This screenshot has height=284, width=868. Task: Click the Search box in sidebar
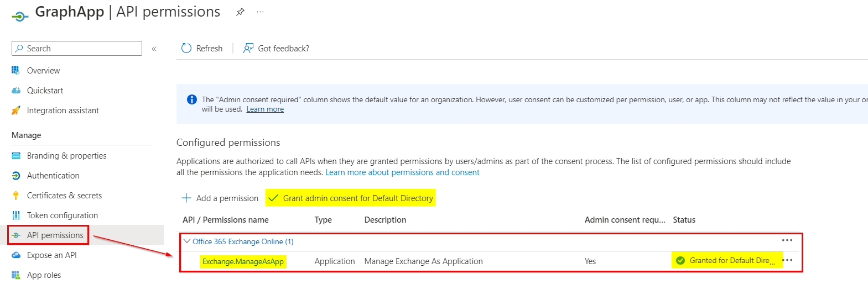(x=77, y=49)
